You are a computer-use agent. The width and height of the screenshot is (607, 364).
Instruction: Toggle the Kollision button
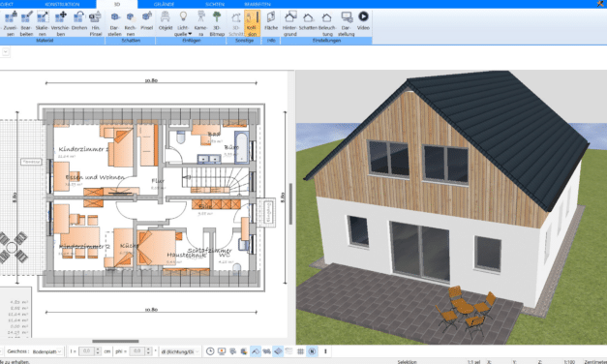[252, 23]
